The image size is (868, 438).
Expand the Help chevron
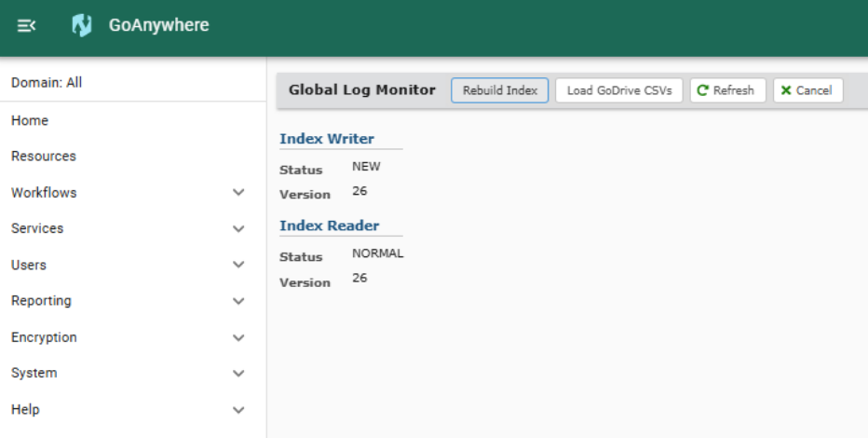coord(238,410)
